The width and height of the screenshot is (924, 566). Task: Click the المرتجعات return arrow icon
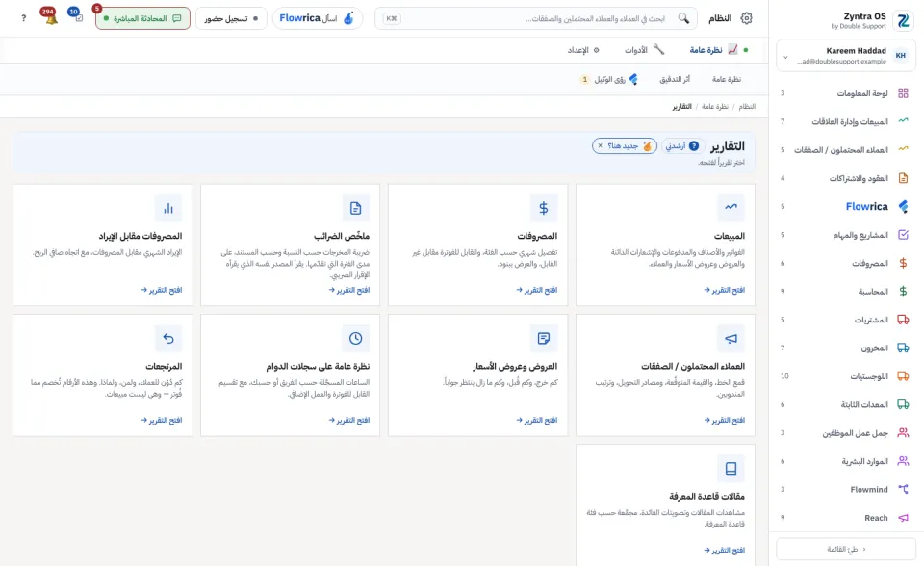pyautogui.click(x=167, y=338)
